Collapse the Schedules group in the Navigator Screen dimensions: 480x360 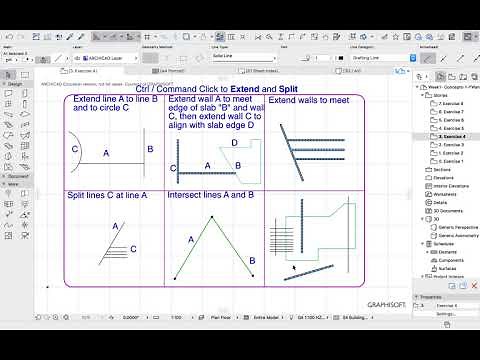tap(422, 244)
